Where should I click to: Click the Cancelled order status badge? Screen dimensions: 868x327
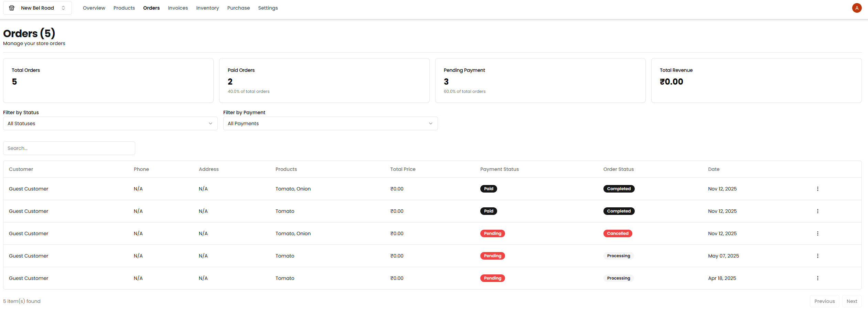[x=618, y=233]
